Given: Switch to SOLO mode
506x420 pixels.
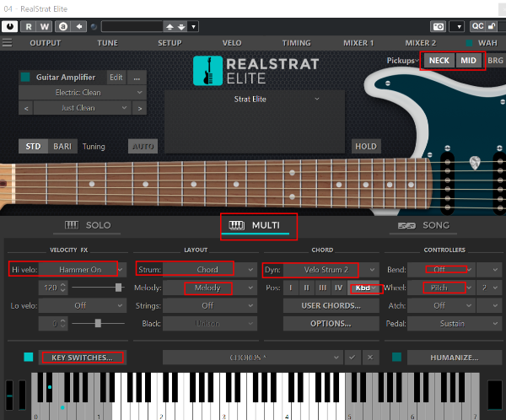Looking at the screenshot, I should 88,225.
